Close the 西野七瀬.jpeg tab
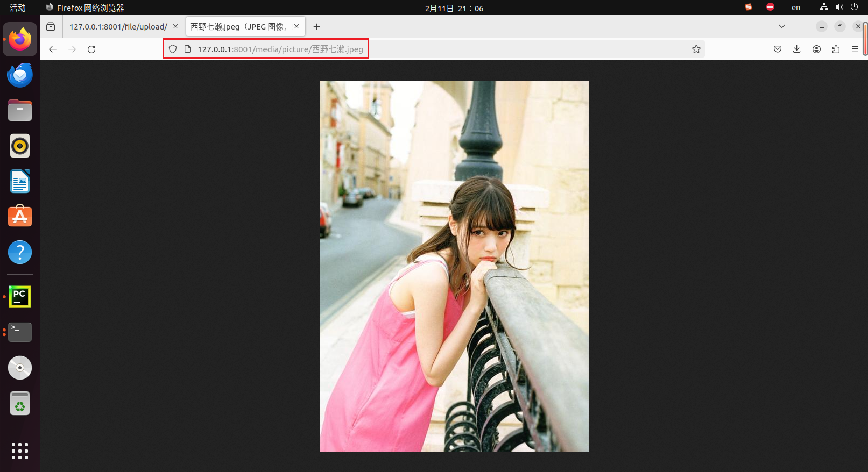This screenshot has height=472, width=868. click(x=297, y=26)
